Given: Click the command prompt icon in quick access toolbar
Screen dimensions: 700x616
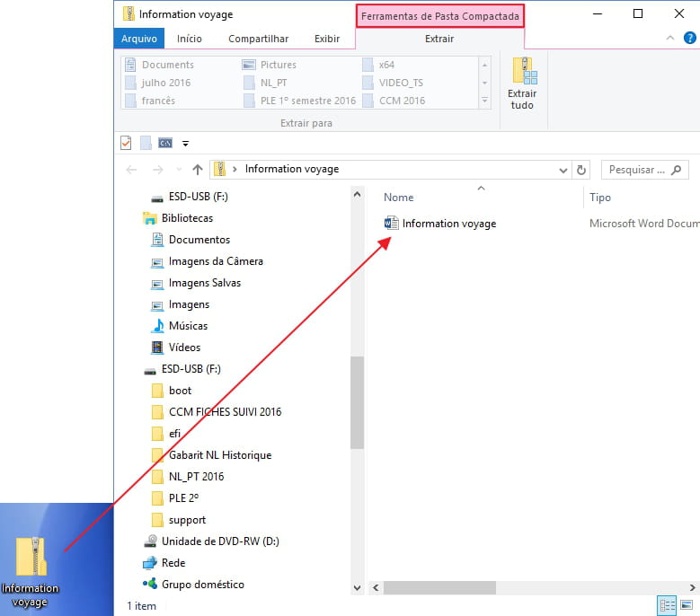Looking at the screenshot, I should tap(164, 143).
